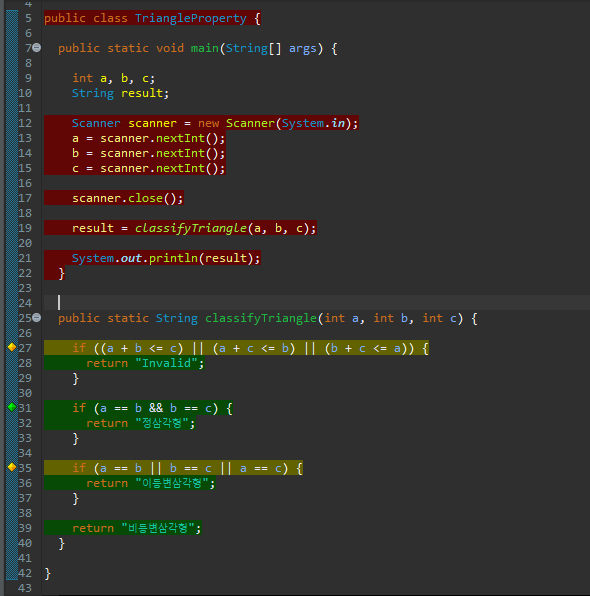Click the classifyTriangle call on line 19
Viewport: 590px width, 596px height.
pos(191,228)
